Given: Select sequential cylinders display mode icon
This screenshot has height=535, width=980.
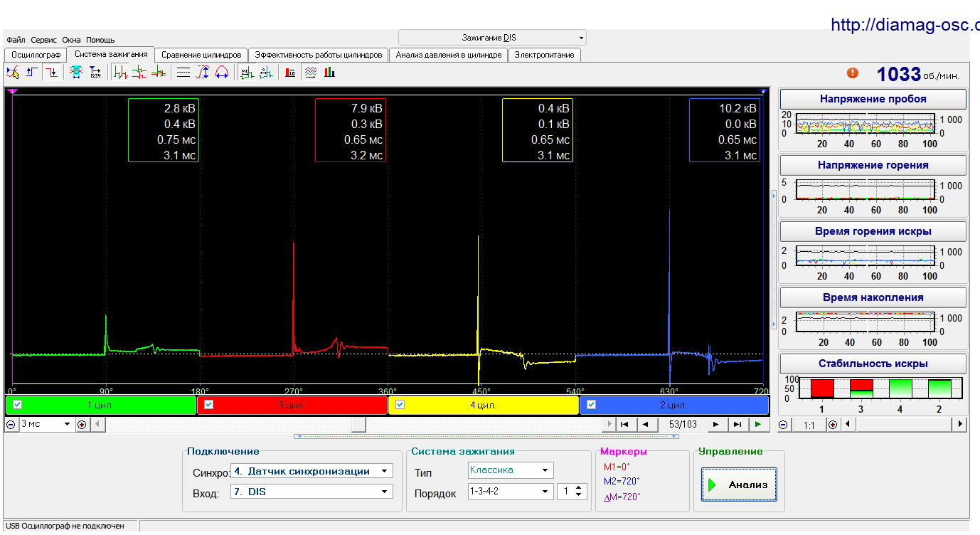Looking at the screenshot, I should pyautogui.click(x=120, y=72).
